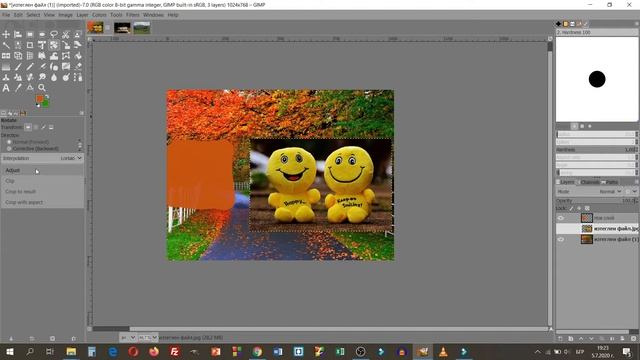This screenshot has height=360, width=640.
Task: Select the highlighted Rotate tool
Action: click(x=54, y=45)
